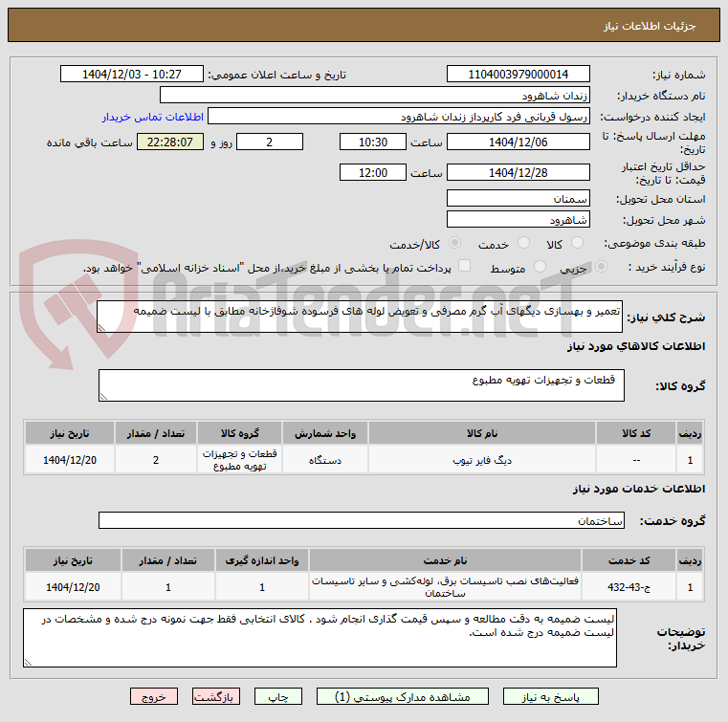
Task: Open the اطلاعات تماس خریدار link
Action: tap(153, 117)
